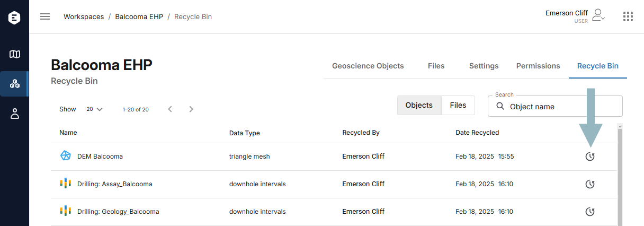
Task: Go to next page of results
Action: (x=191, y=109)
